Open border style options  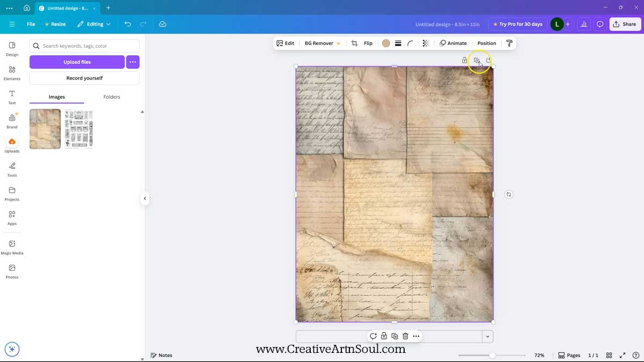pos(398,43)
